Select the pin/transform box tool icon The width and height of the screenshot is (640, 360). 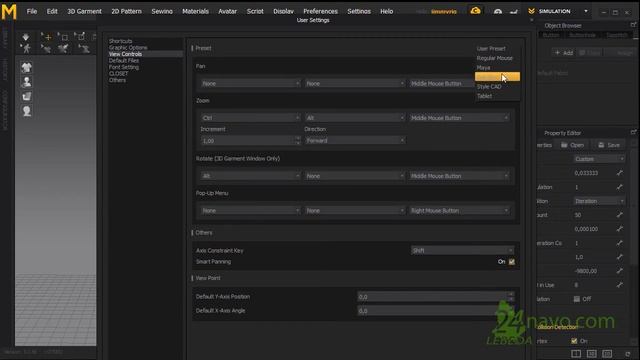pos(80,37)
